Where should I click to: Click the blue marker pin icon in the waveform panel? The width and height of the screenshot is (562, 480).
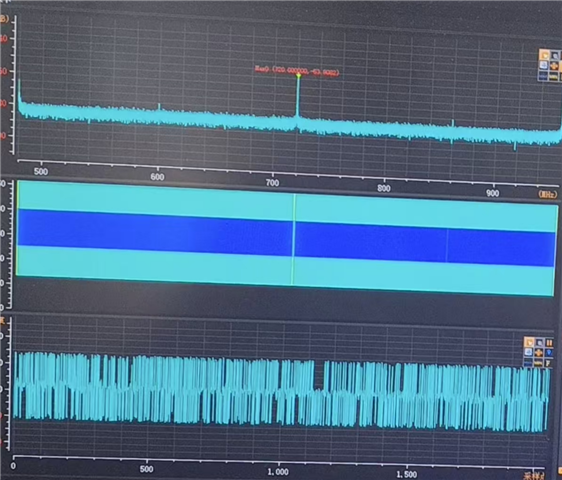[549, 353]
